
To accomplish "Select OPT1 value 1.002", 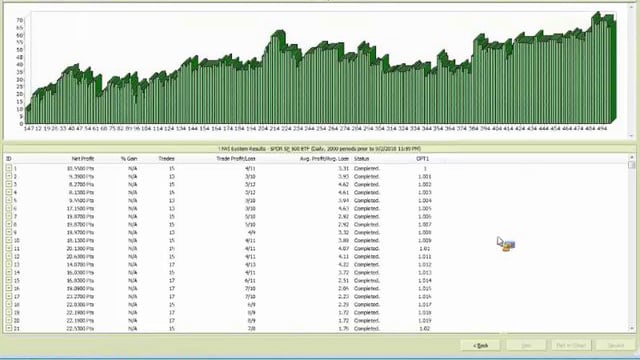I will pos(424,184).
